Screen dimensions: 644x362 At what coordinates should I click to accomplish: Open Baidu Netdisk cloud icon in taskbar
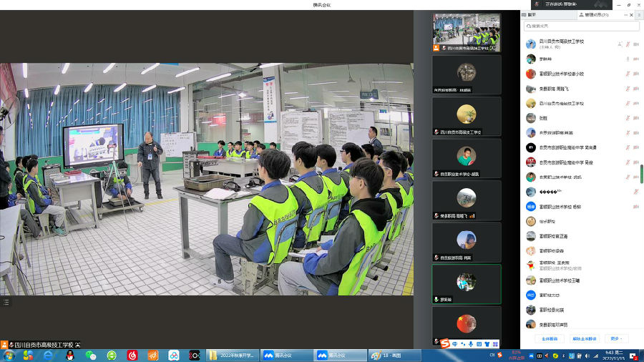pos(174,356)
